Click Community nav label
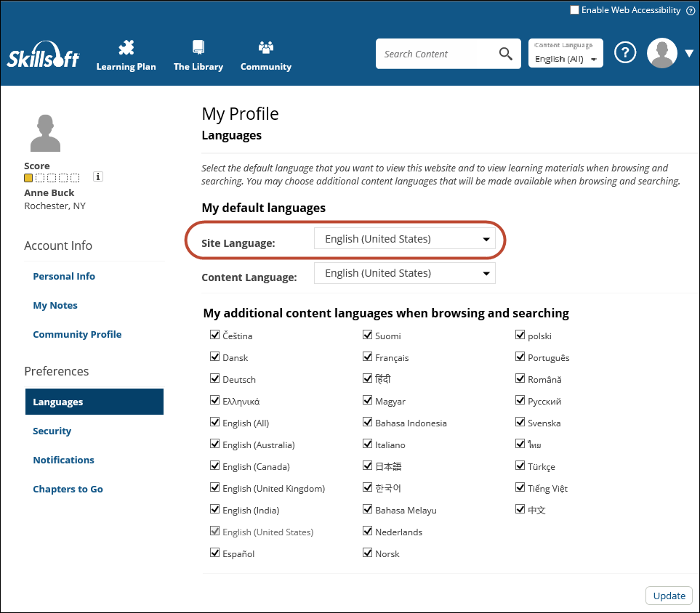Screen dimensions: 700x613 pos(266,67)
